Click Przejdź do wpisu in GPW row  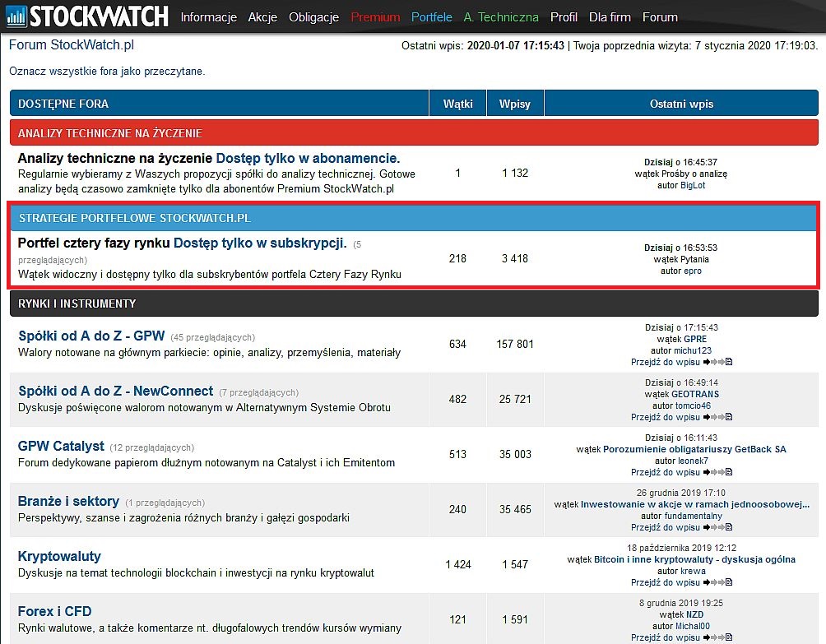pos(666,362)
